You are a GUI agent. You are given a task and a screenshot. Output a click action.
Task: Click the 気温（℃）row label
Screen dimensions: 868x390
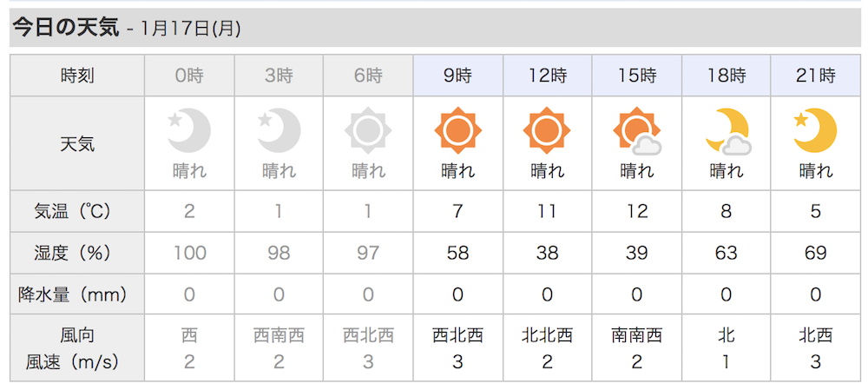[77, 211]
